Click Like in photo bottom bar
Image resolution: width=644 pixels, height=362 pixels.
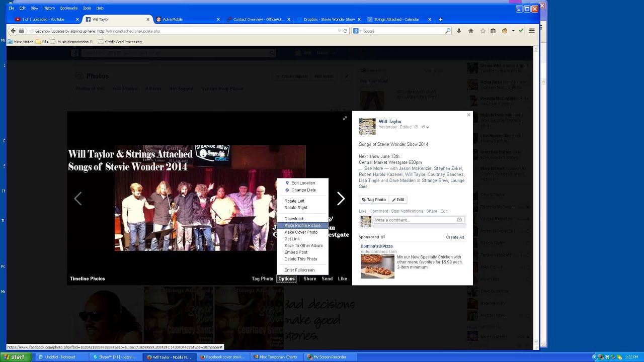[342, 279]
